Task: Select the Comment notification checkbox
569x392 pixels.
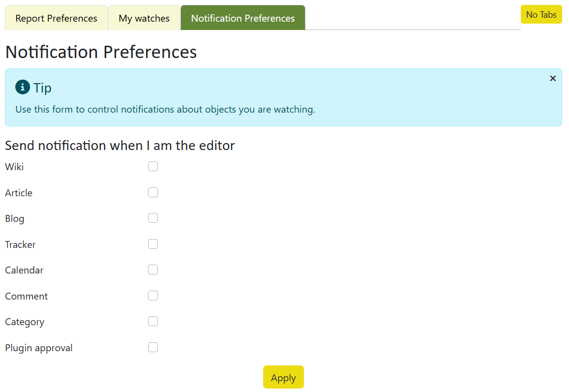Action: coord(153,296)
